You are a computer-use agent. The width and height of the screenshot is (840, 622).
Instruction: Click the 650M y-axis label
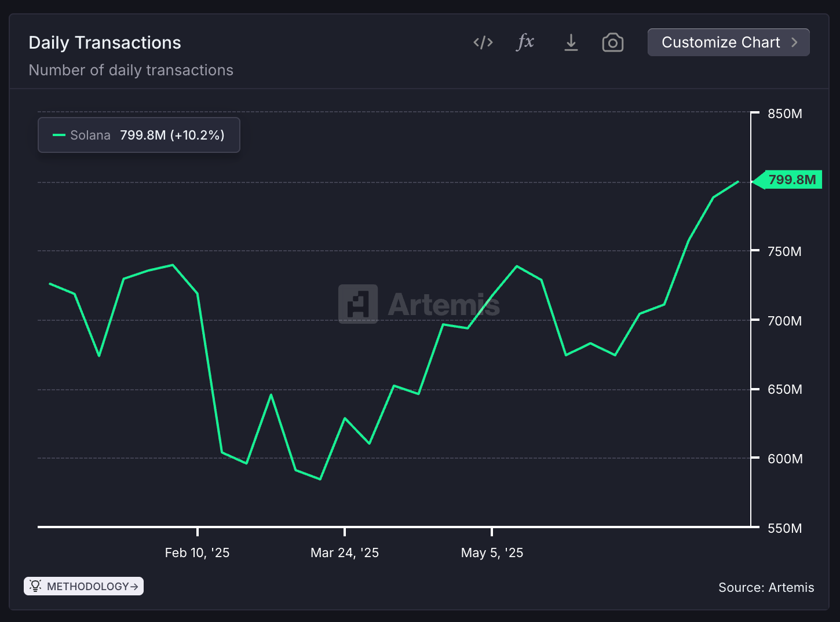(x=785, y=389)
